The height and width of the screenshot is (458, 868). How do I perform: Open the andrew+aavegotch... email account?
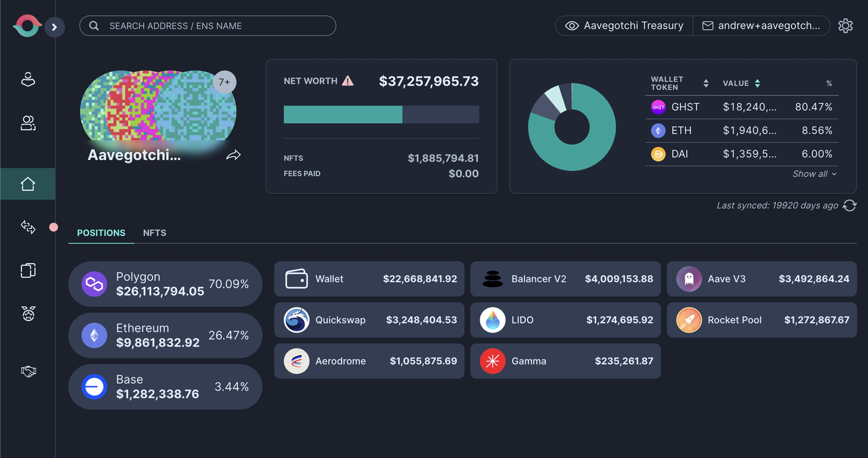click(x=762, y=26)
